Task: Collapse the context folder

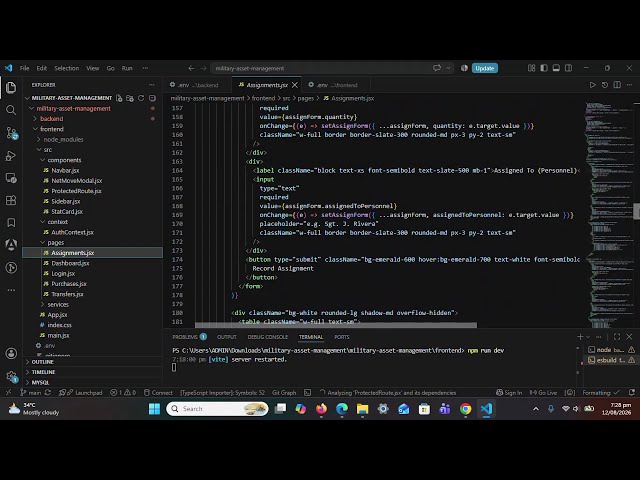Action: point(58,222)
